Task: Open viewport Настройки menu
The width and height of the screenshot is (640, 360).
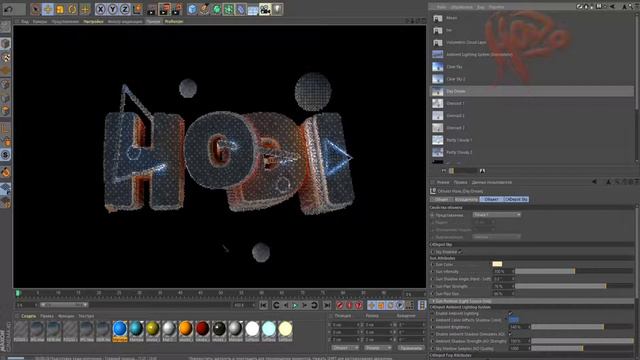Action: (x=93, y=22)
